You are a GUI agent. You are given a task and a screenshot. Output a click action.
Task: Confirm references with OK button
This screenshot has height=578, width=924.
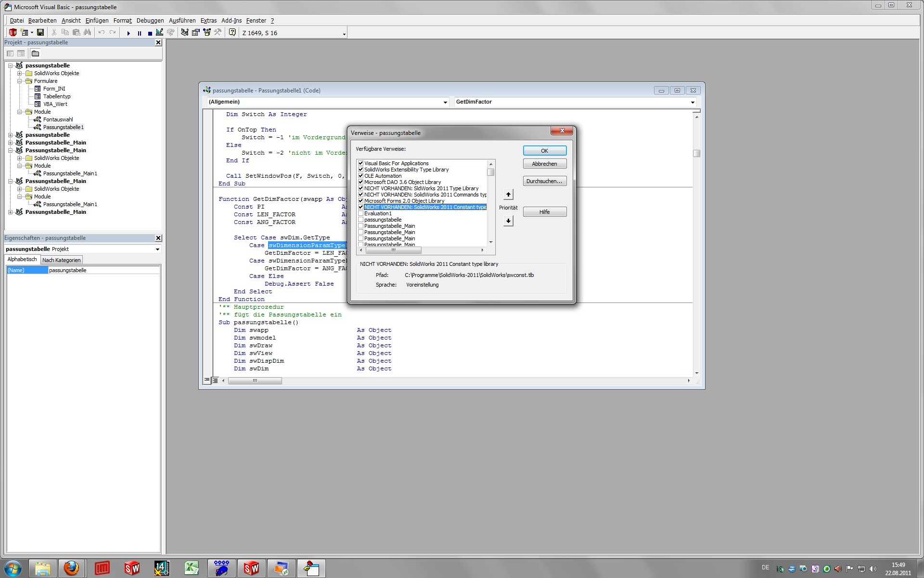click(544, 151)
